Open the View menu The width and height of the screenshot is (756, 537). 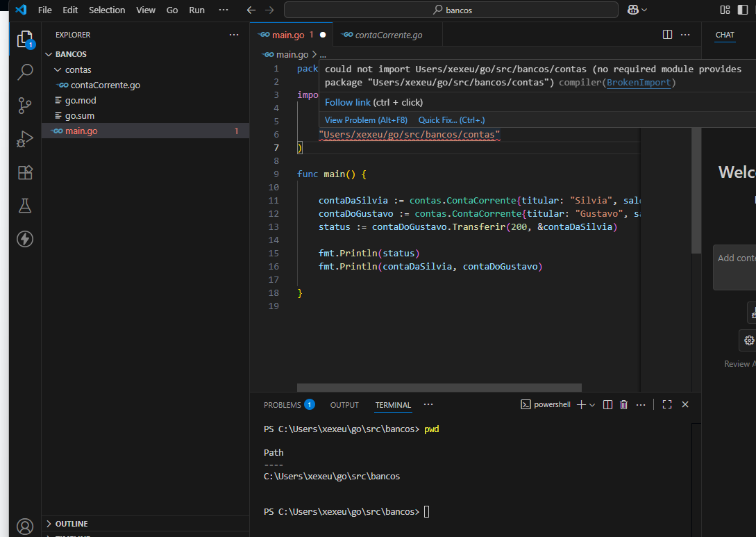click(x=146, y=10)
